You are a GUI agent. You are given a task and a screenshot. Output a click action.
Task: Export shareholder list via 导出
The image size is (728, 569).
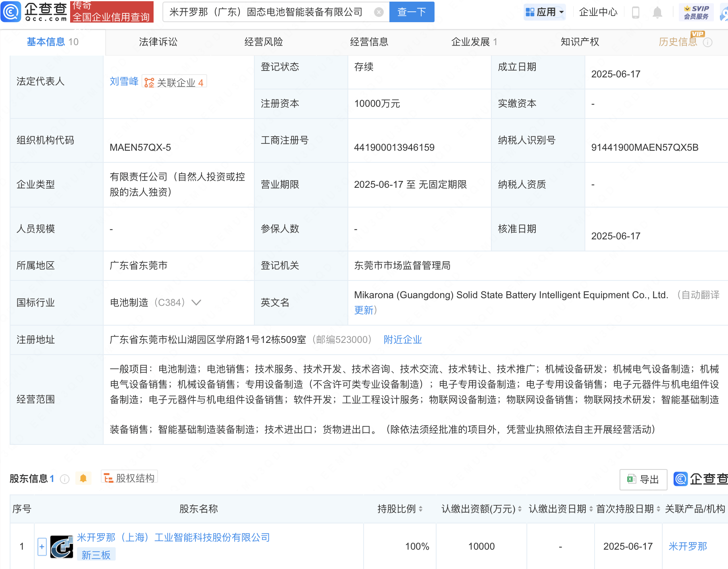click(x=643, y=480)
